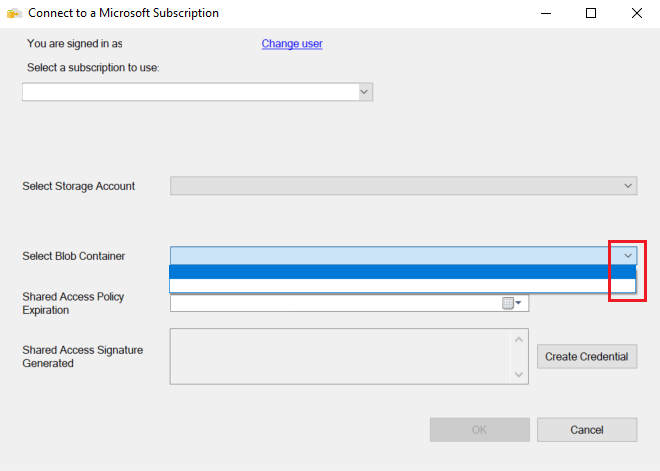The height and width of the screenshot is (471, 660).
Task: Click the Change user link
Action: pyautogui.click(x=292, y=44)
